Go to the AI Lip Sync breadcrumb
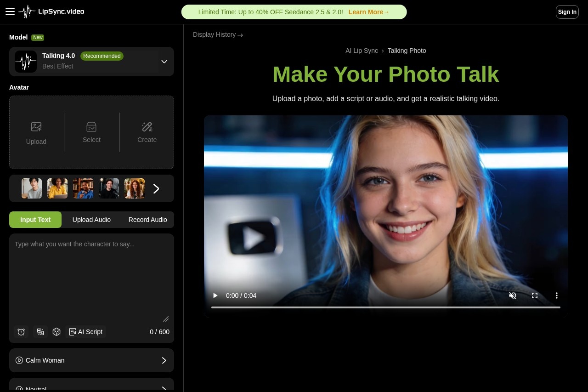588x392 pixels. point(362,51)
